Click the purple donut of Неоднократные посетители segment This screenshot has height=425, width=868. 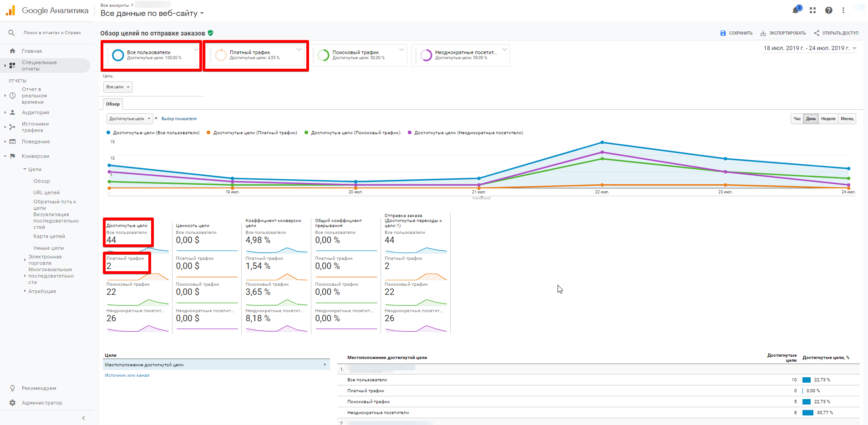pos(426,55)
